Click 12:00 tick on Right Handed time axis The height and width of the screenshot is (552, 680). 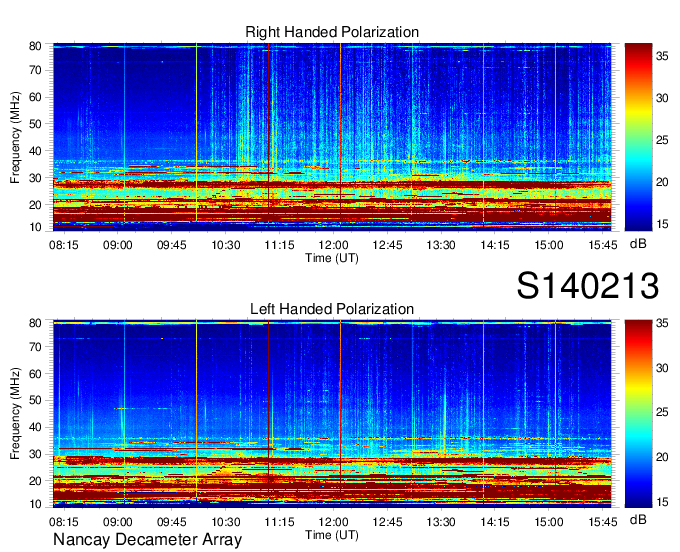pos(333,245)
